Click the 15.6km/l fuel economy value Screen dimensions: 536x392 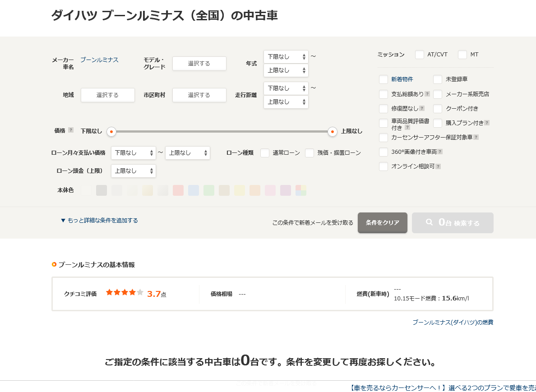pos(455,298)
